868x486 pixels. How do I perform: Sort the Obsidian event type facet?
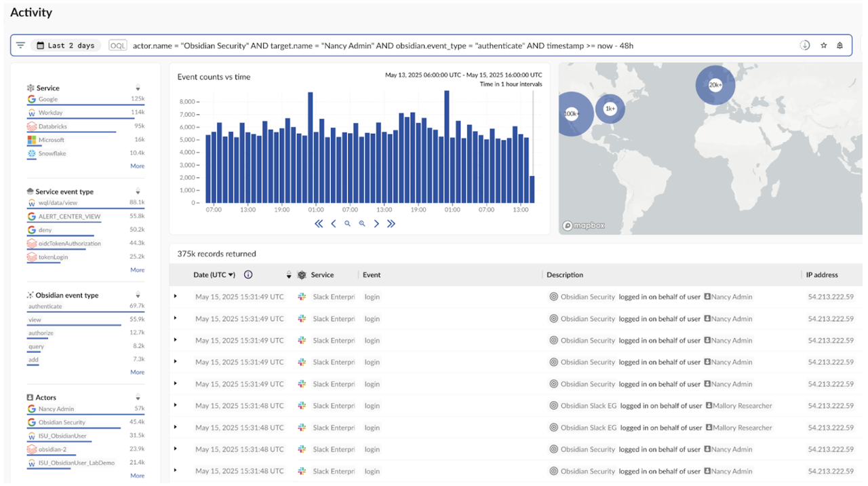pos(138,295)
